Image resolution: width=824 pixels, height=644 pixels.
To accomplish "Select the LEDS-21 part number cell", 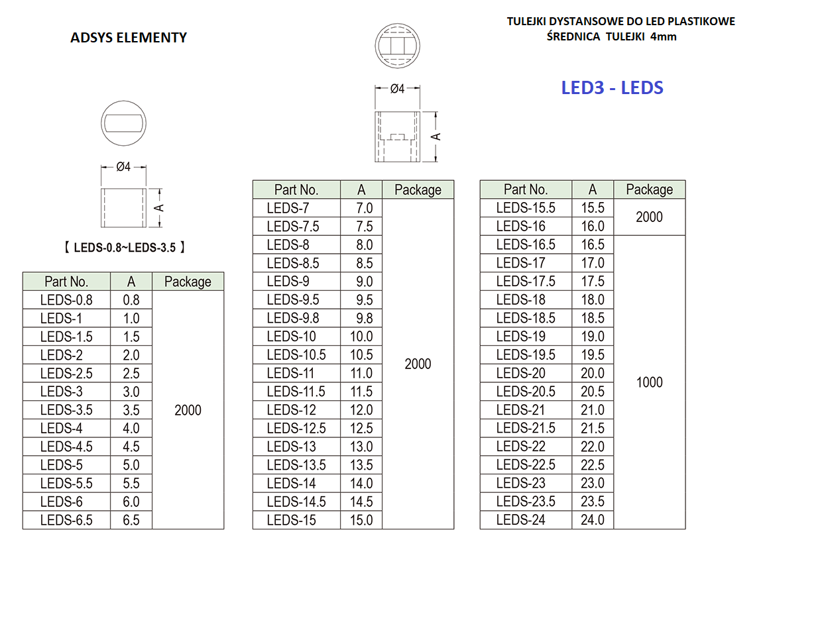I will [526, 410].
